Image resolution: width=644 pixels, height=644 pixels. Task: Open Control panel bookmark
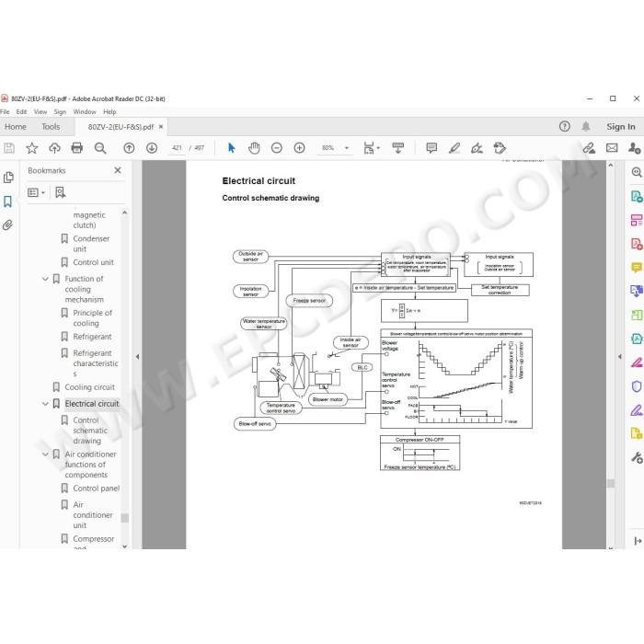pos(96,488)
